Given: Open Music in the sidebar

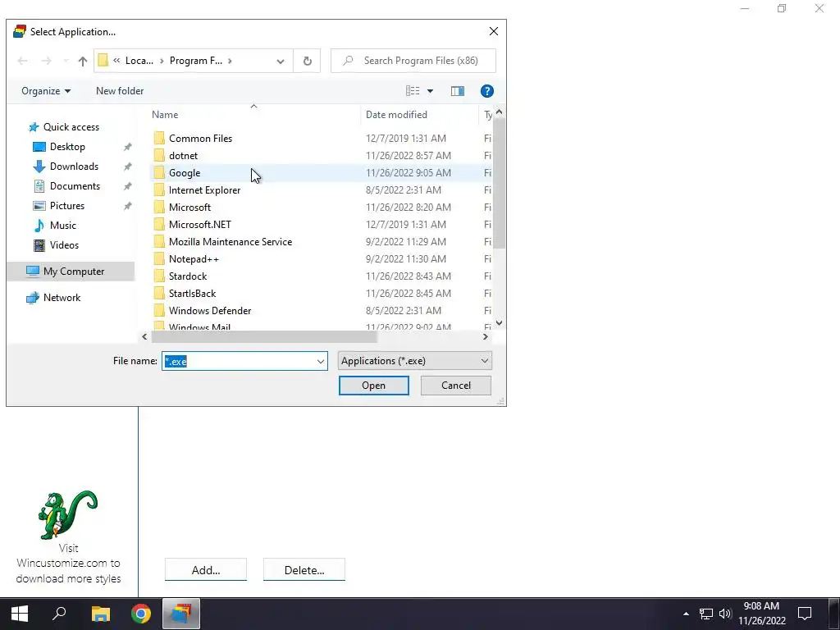Looking at the screenshot, I should click(x=62, y=226).
